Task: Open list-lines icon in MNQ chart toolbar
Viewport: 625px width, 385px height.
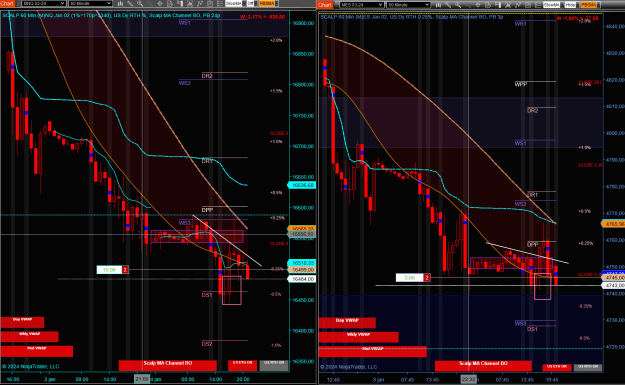Action: point(220,4)
